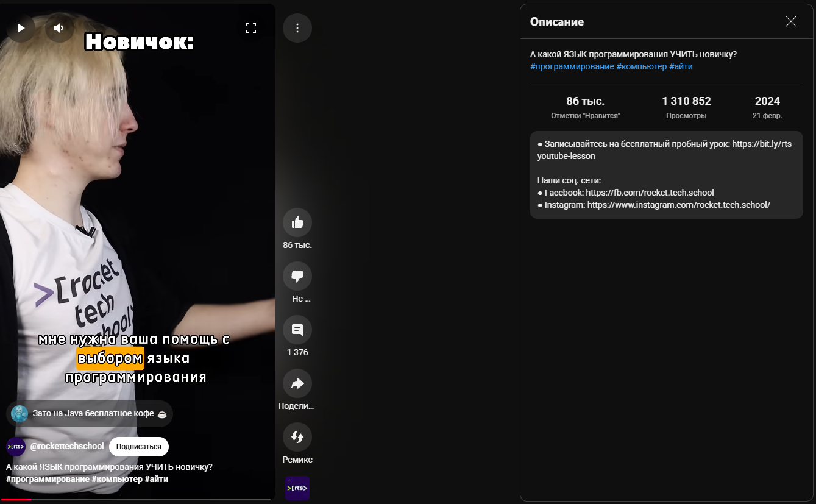Screen dimensions: 816x504
Task: Click #айти hashtag under the video
Action: [157, 479]
